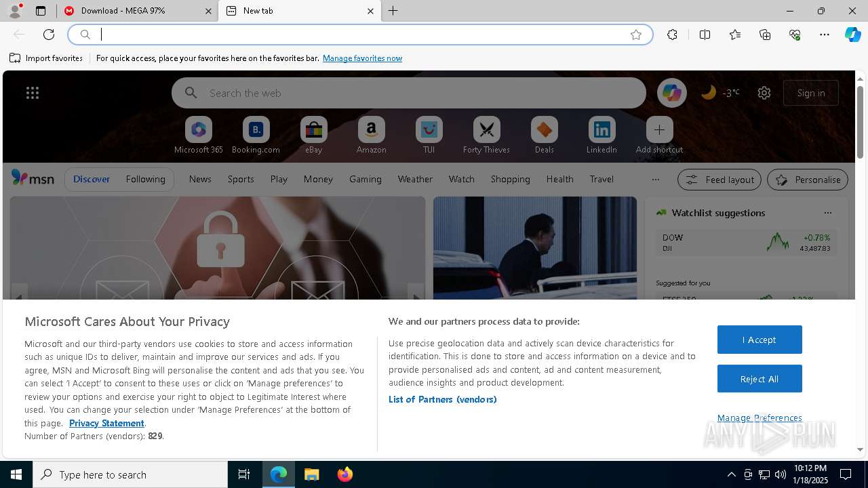Open Forty Thieves shortcut tile
The image size is (868, 488).
[486, 135]
